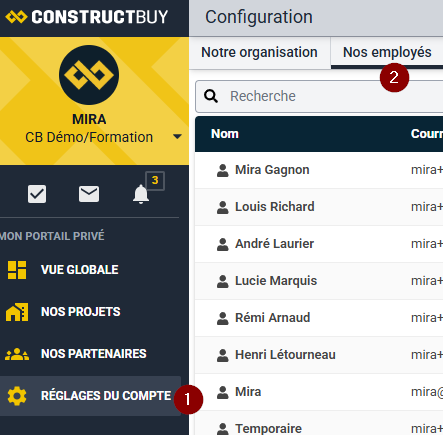
Task: Switch to the Notre organisation tab
Action: click(x=259, y=53)
